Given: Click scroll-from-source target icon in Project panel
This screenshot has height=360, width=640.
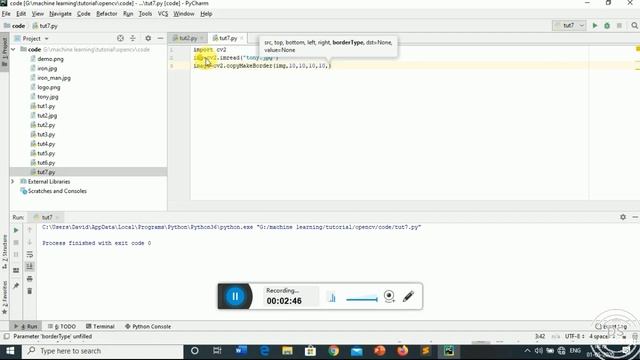Looking at the screenshot, I should click(x=120, y=38).
